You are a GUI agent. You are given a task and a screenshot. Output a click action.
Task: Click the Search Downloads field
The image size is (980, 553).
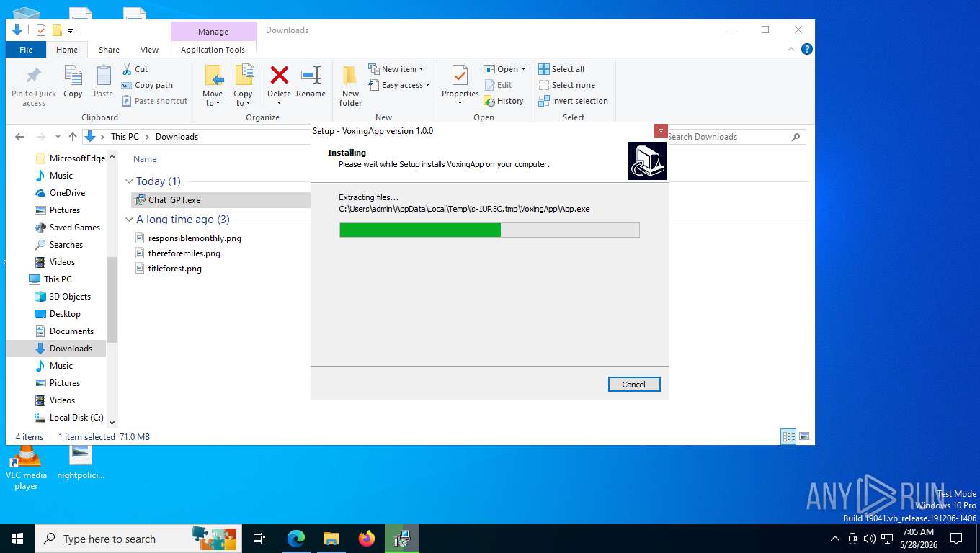pos(734,136)
